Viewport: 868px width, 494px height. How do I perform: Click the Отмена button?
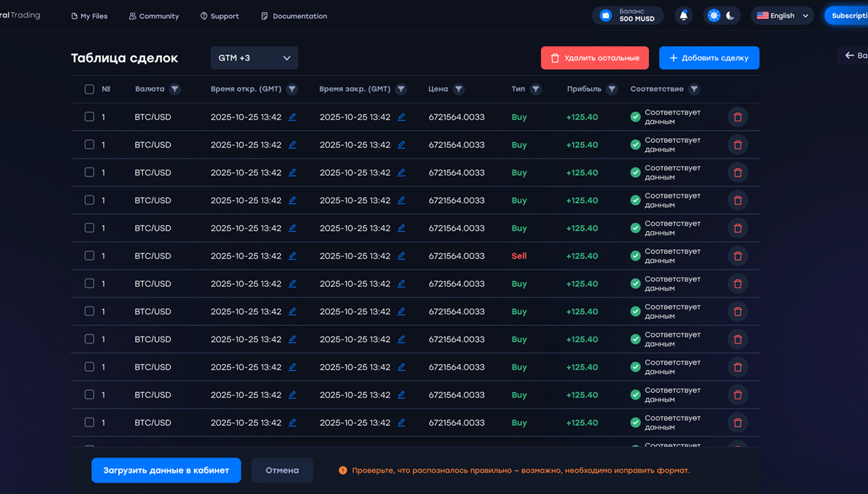coord(282,470)
